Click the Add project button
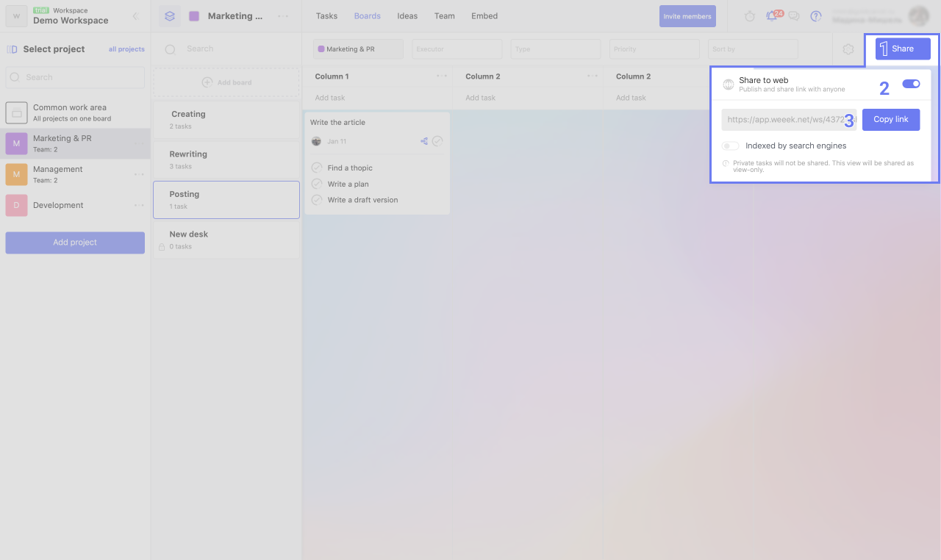 [75, 243]
